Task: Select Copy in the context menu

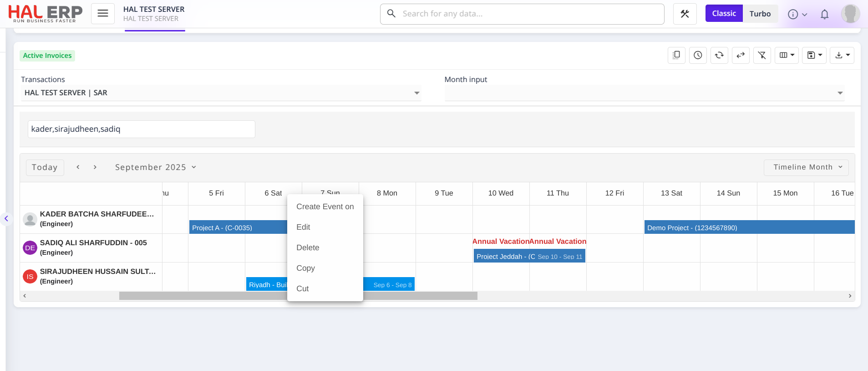Action: [x=305, y=268]
